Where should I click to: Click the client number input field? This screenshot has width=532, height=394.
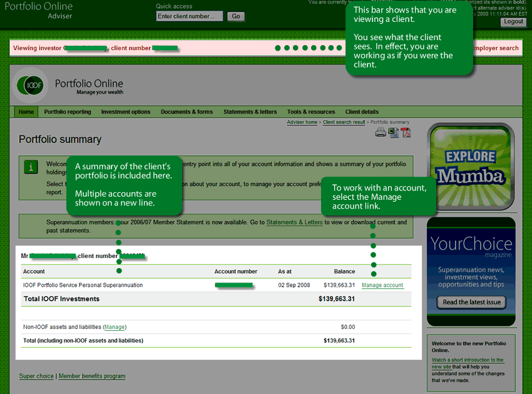[190, 16]
